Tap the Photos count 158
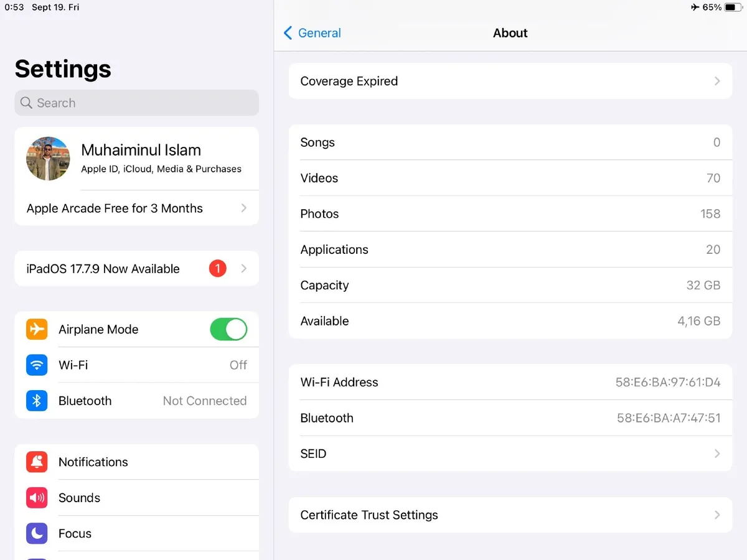747x560 pixels. click(710, 213)
